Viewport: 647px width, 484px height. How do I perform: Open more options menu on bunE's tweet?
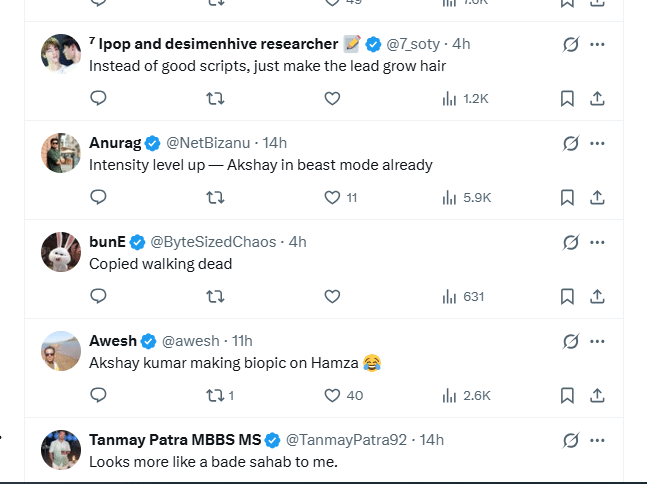coord(598,242)
